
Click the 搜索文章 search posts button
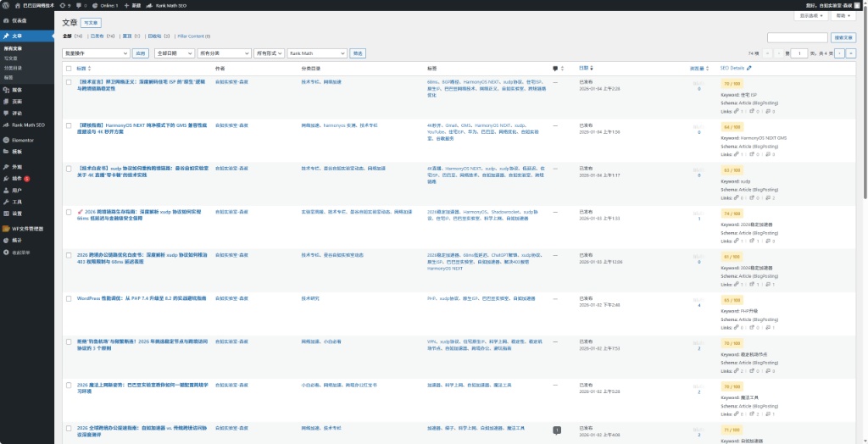pos(843,37)
